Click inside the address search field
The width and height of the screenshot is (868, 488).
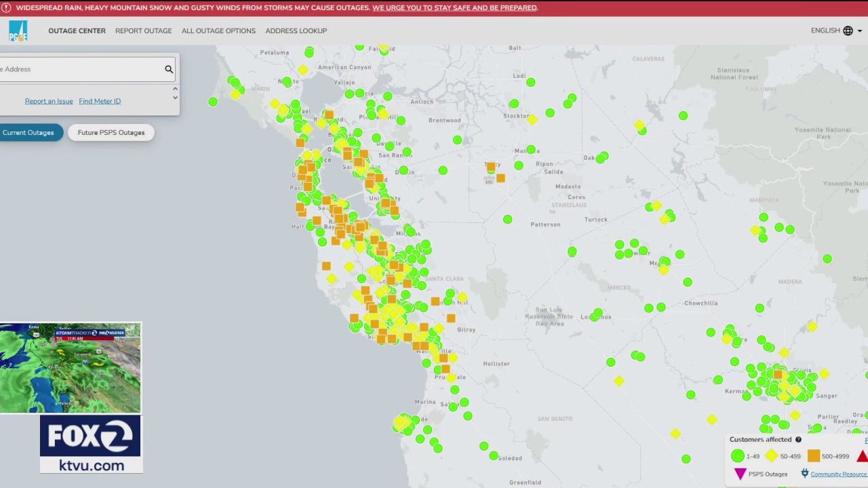pos(81,69)
